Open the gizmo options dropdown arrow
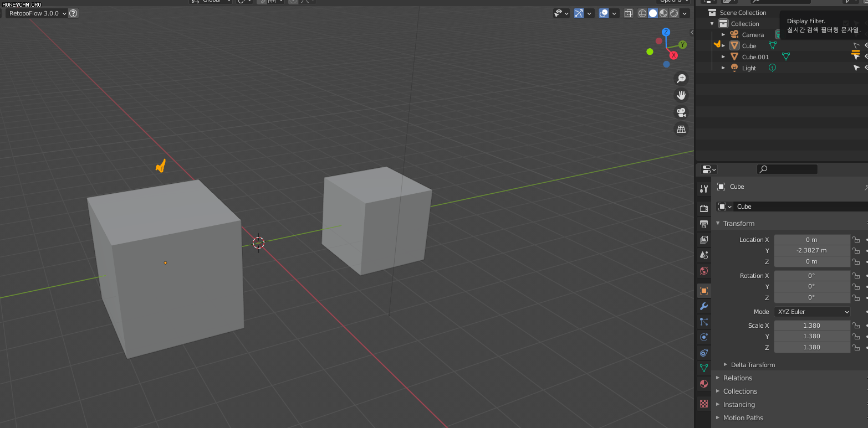The height and width of the screenshot is (428, 868). coord(590,13)
